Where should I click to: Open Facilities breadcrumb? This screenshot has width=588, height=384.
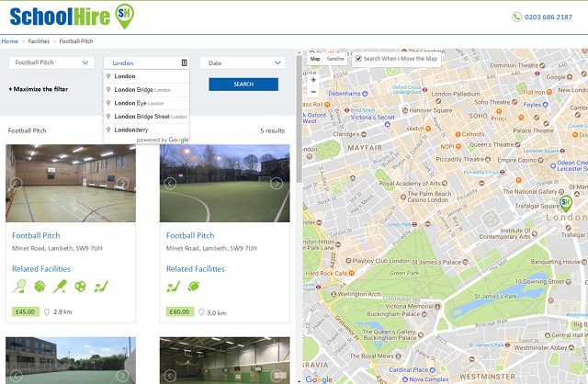tap(39, 41)
